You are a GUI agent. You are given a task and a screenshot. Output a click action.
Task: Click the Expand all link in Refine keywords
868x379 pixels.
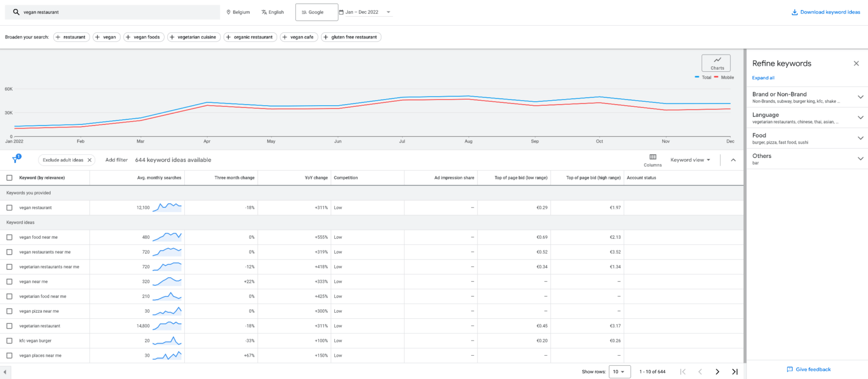[x=763, y=78]
